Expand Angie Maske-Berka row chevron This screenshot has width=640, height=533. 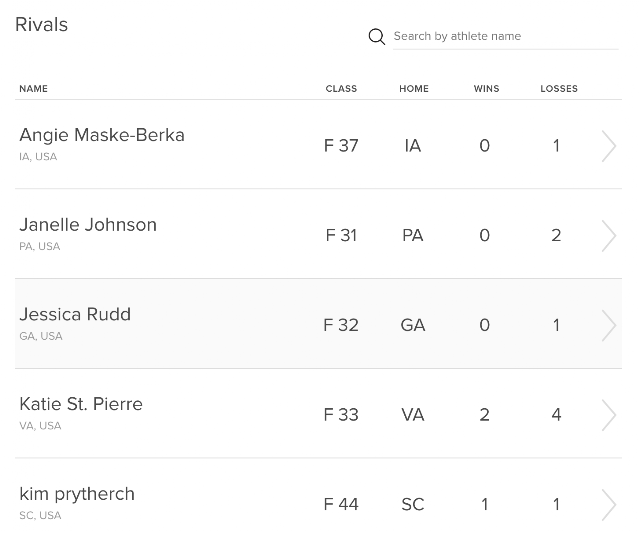pyautogui.click(x=608, y=146)
